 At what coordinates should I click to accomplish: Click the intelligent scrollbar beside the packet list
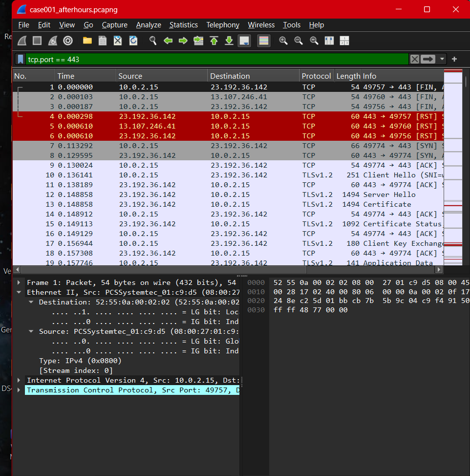[452, 171]
